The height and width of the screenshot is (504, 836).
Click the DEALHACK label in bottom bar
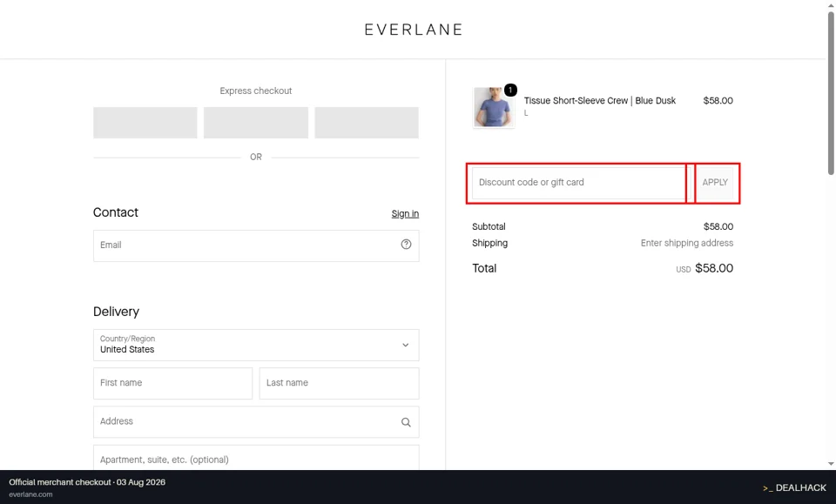pos(794,487)
